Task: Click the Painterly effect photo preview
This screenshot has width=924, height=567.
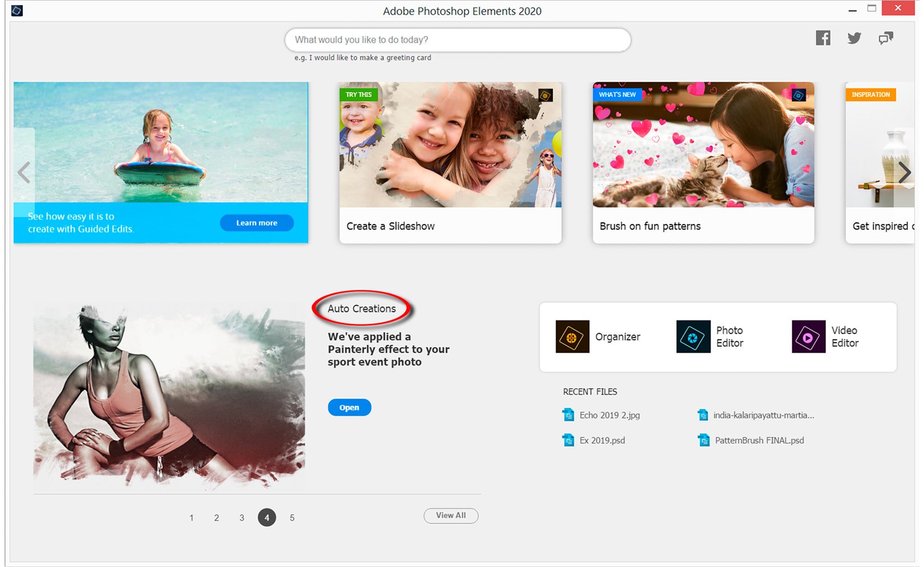Action: 169,397
